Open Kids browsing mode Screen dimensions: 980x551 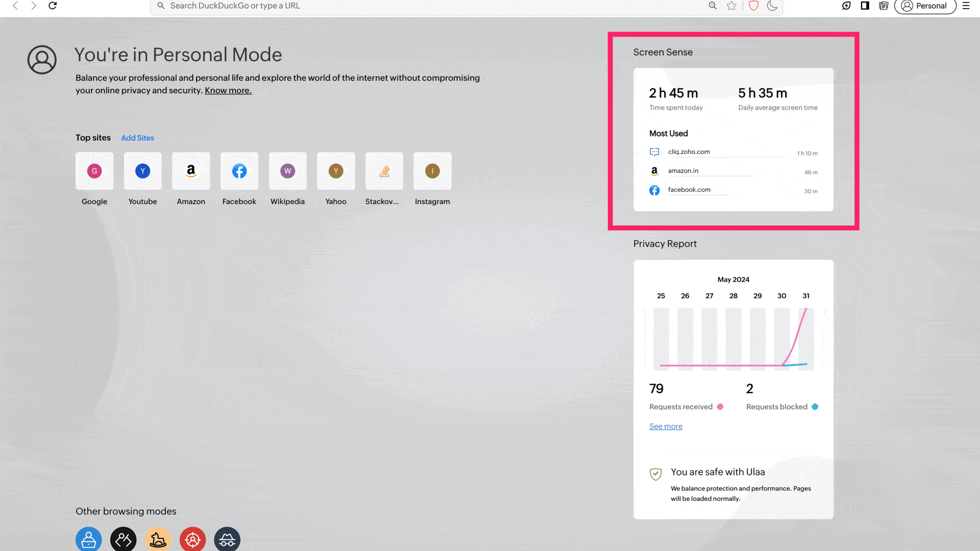[x=158, y=539]
